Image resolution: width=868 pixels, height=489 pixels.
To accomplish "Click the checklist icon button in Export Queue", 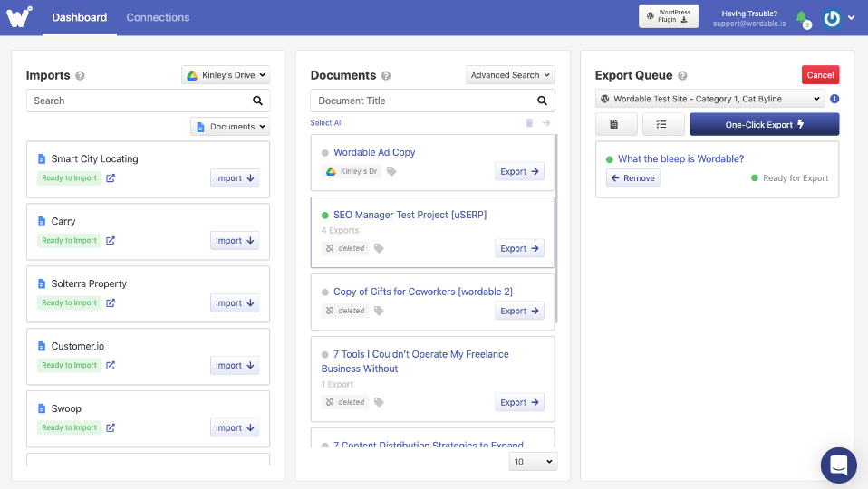I will [663, 124].
